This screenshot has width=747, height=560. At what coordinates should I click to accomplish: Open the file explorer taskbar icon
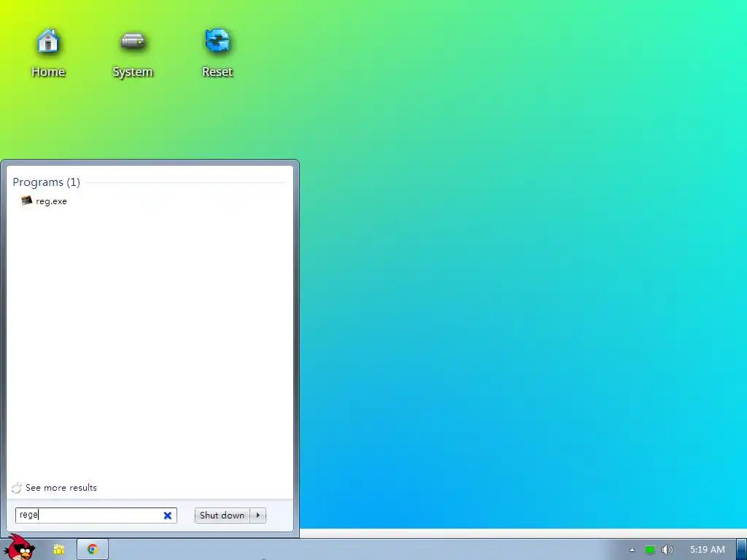point(58,550)
